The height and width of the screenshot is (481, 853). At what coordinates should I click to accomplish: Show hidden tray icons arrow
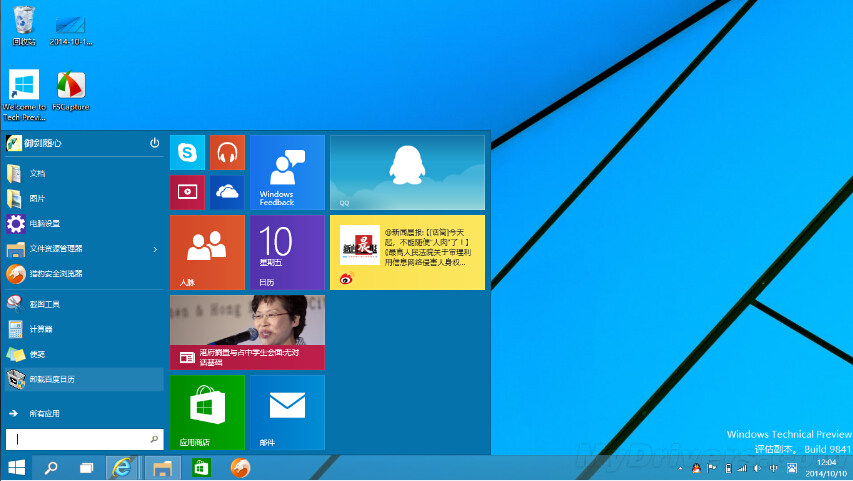(681, 468)
